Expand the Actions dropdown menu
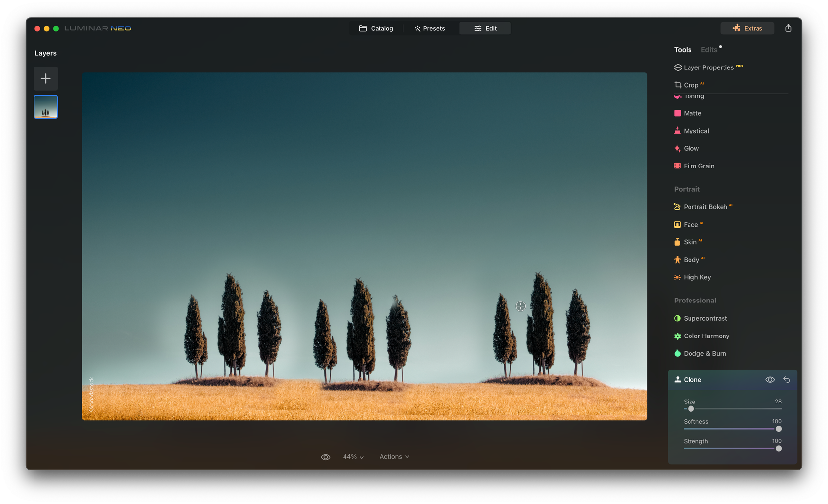This screenshot has width=828, height=504. pyautogui.click(x=394, y=457)
